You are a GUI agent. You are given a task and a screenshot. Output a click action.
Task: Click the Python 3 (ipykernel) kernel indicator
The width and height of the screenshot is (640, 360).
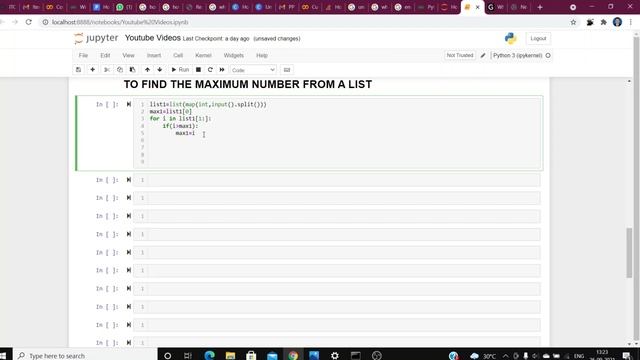click(x=521, y=56)
